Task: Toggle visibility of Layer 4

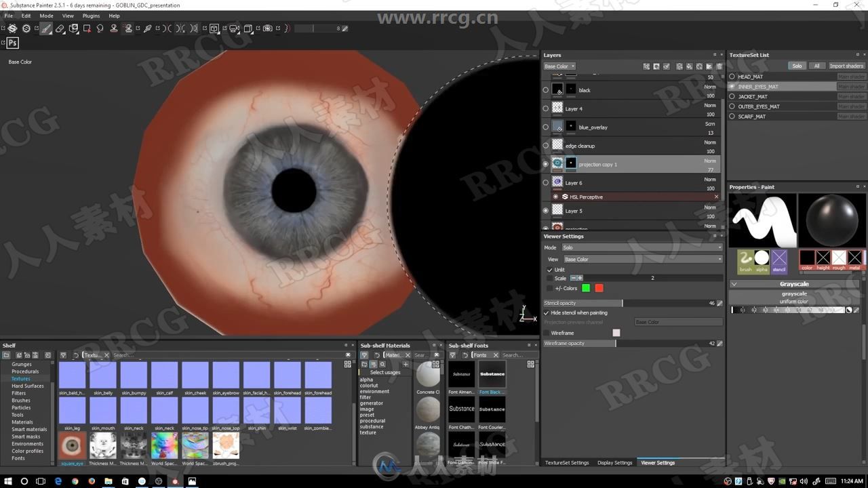Action: tap(546, 108)
